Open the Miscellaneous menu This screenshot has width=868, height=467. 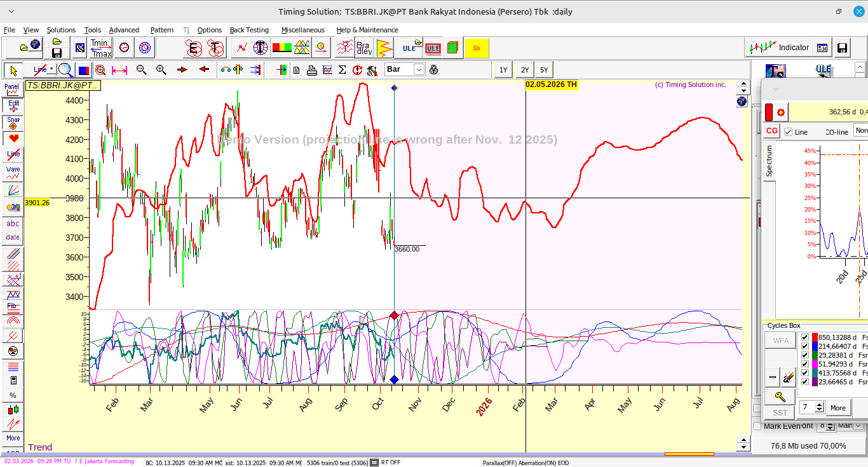pyautogui.click(x=302, y=30)
